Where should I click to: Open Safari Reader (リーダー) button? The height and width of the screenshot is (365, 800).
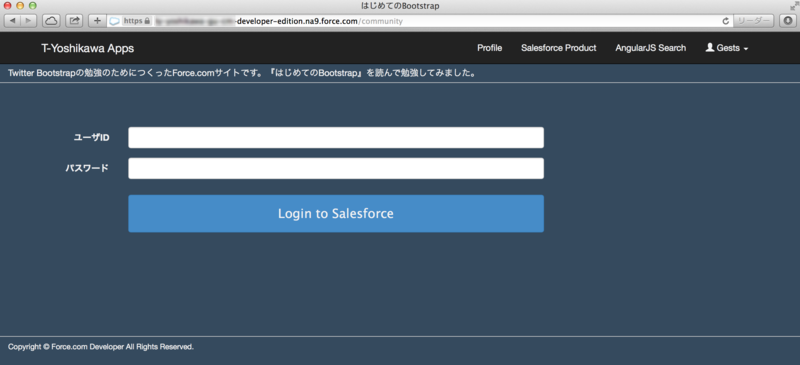pos(754,21)
